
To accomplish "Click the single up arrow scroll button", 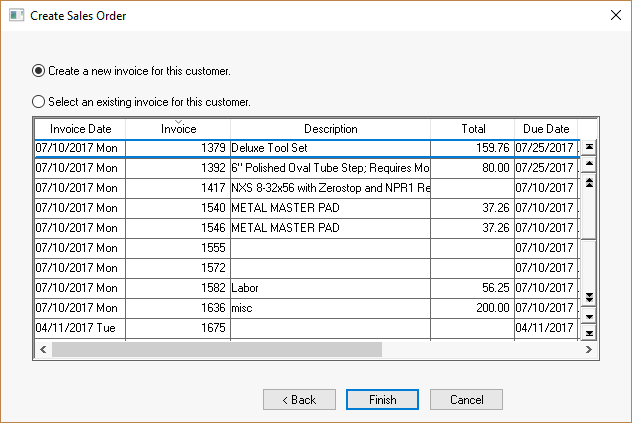I will pos(589,164).
